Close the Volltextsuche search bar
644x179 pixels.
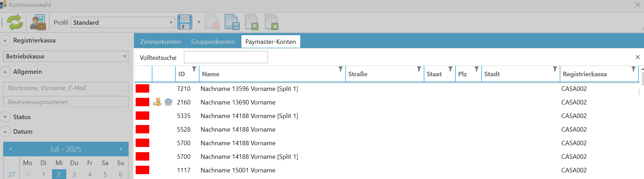coord(638,57)
